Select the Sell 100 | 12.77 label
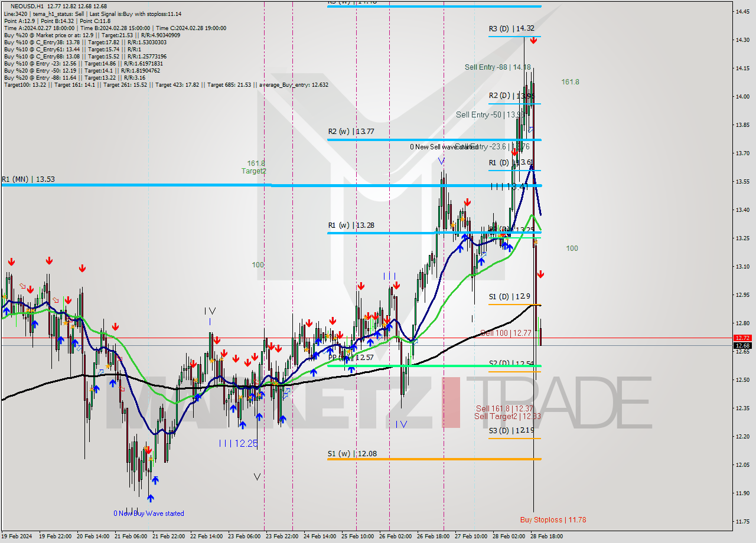The width and height of the screenshot is (756, 543). click(506, 333)
